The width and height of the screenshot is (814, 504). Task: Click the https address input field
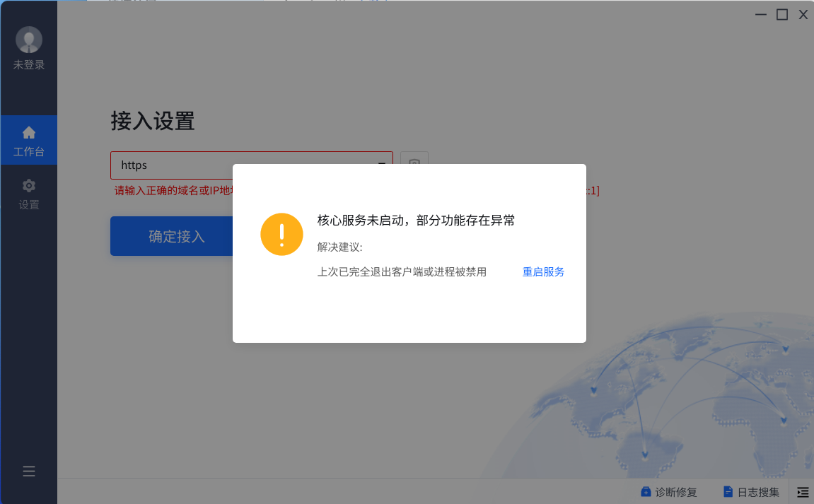pyautogui.click(x=251, y=165)
